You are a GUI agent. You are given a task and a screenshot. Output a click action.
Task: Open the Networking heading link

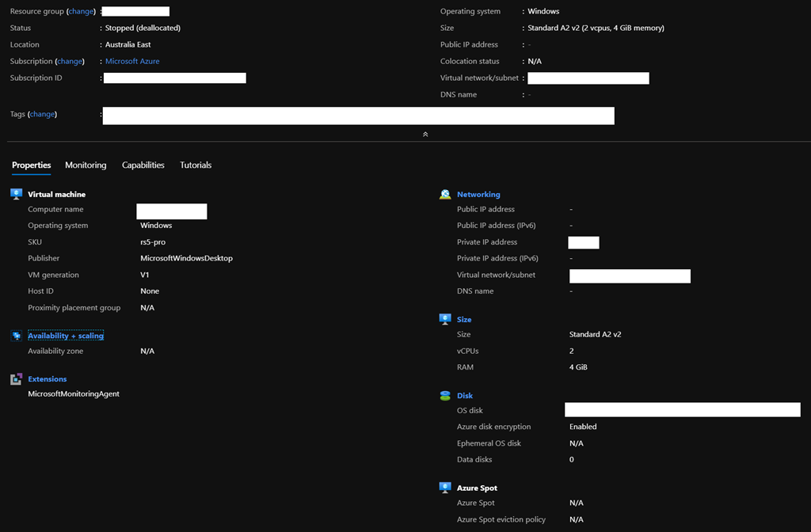click(478, 194)
